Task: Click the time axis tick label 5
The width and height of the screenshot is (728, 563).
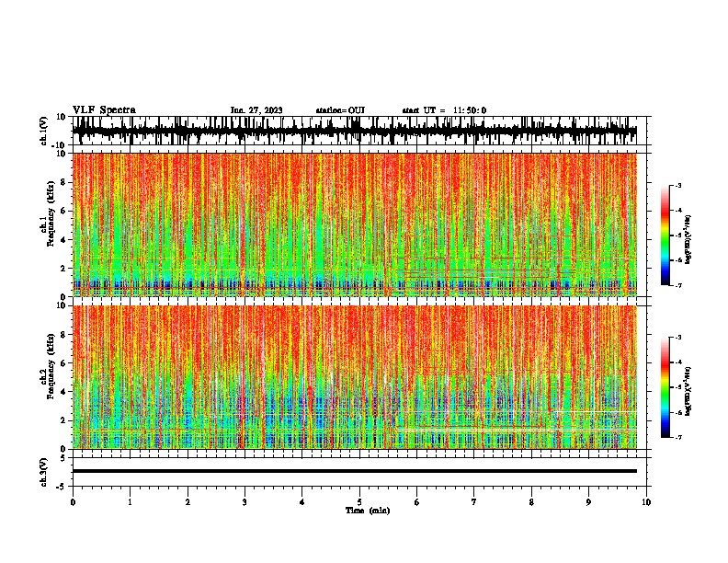Action: click(x=359, y=502)
